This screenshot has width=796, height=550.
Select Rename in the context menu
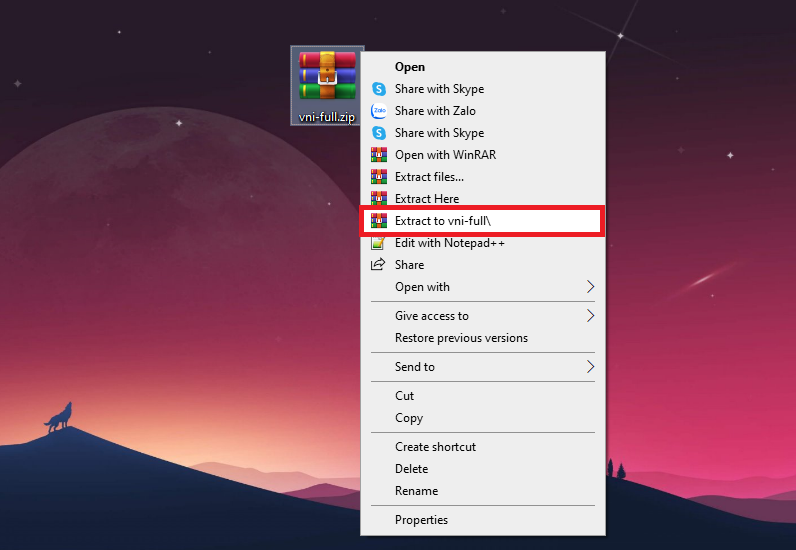[x=482, y=491]
